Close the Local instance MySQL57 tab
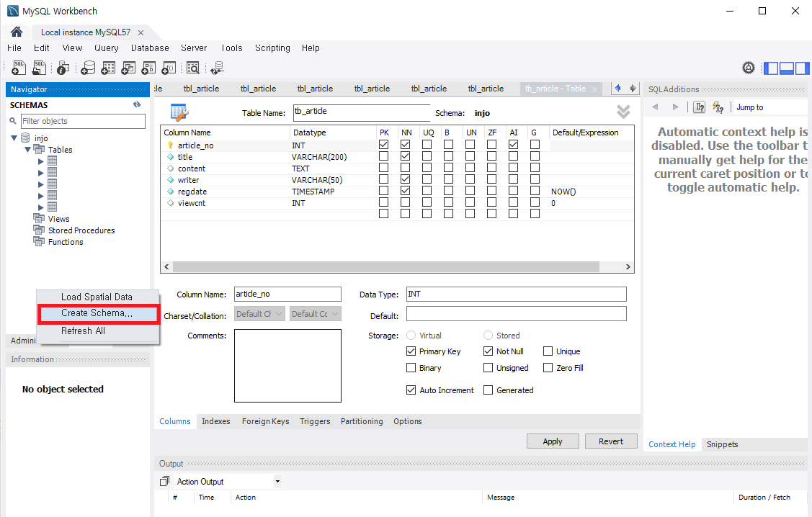 141,32
